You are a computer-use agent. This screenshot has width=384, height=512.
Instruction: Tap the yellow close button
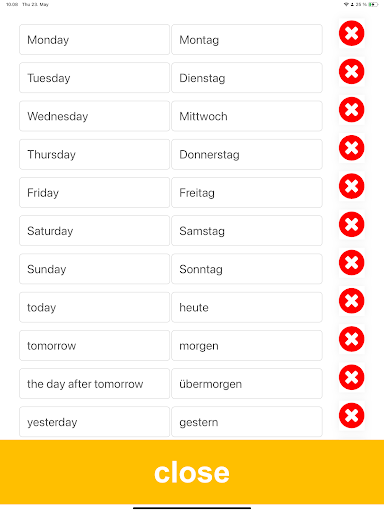[x=192, y=472]
